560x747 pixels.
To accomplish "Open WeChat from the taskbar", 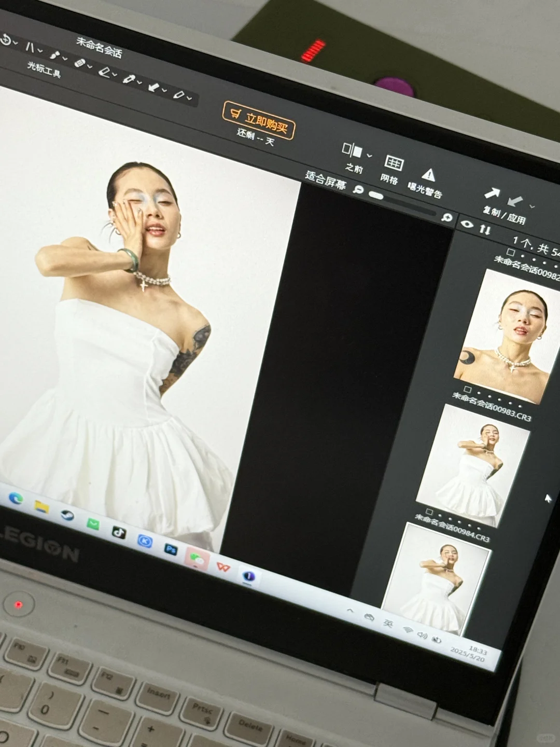I will coord(197,559).
